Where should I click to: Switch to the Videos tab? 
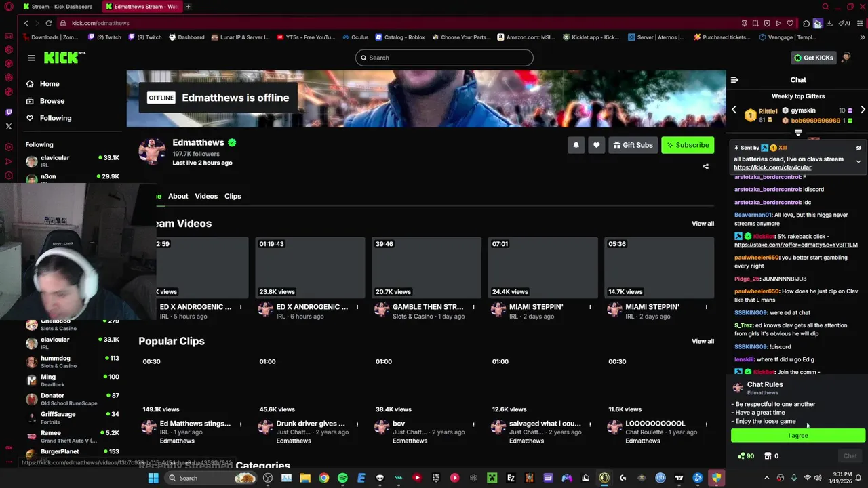pyautogui.click(x=206, y=196)
